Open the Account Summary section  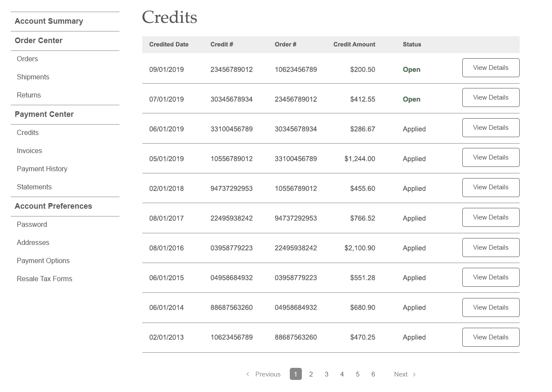[49, 21]
